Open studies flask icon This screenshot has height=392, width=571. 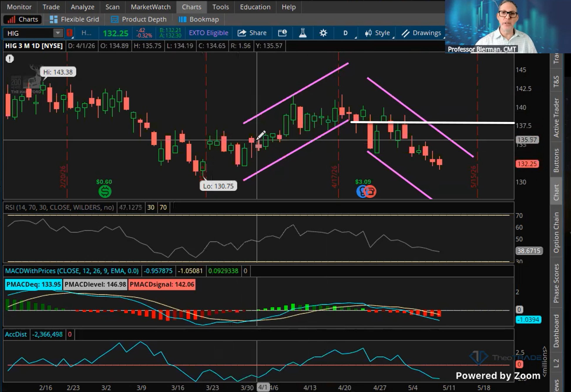tap(303, 33)
